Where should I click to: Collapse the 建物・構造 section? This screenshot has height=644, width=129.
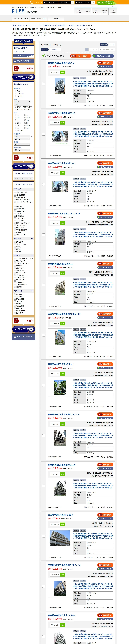tap(24, 239)
